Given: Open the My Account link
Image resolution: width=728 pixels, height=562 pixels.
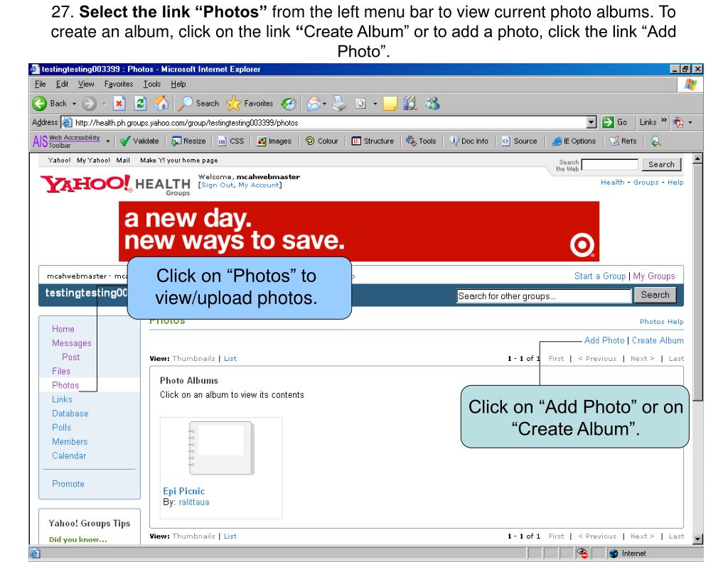Looking at the screenshot, I should (259, 185).
